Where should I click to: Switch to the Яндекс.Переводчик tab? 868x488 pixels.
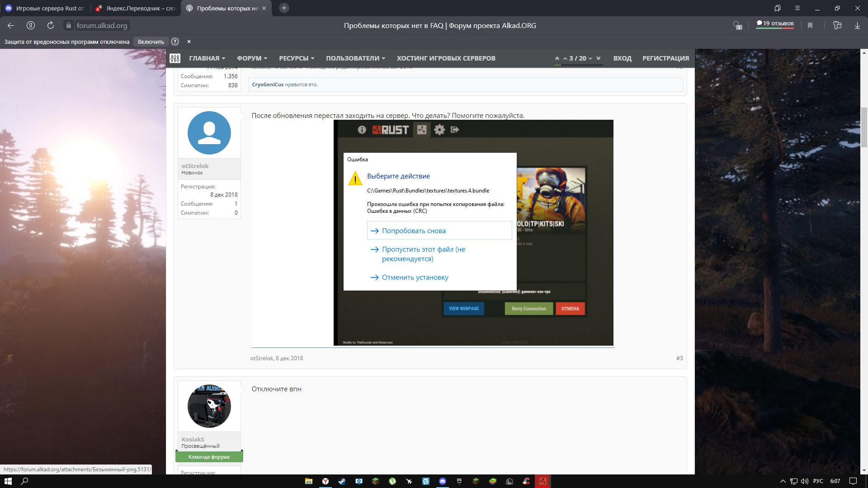point(136,8)
